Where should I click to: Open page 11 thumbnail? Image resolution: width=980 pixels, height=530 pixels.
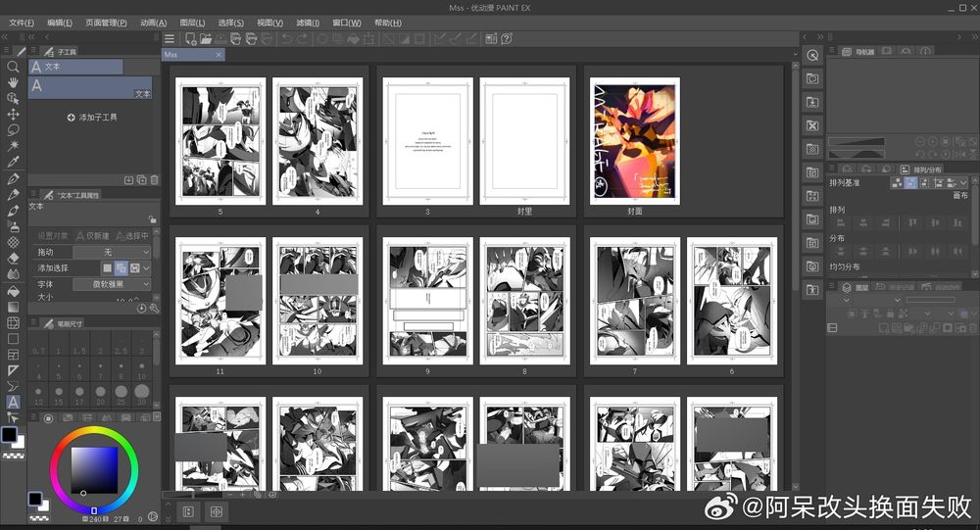tap(220, 301)
